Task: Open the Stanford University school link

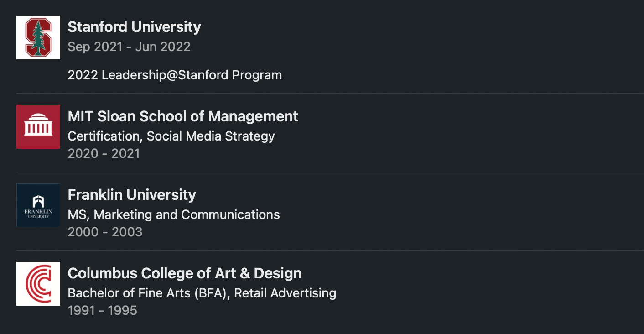Action: 134,27
